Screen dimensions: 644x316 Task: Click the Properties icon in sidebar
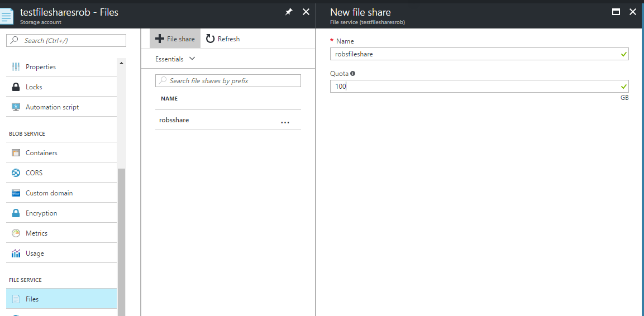pos(16,67)
